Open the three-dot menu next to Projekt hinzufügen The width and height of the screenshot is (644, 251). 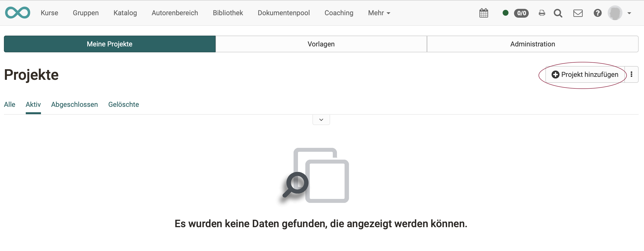632,74
